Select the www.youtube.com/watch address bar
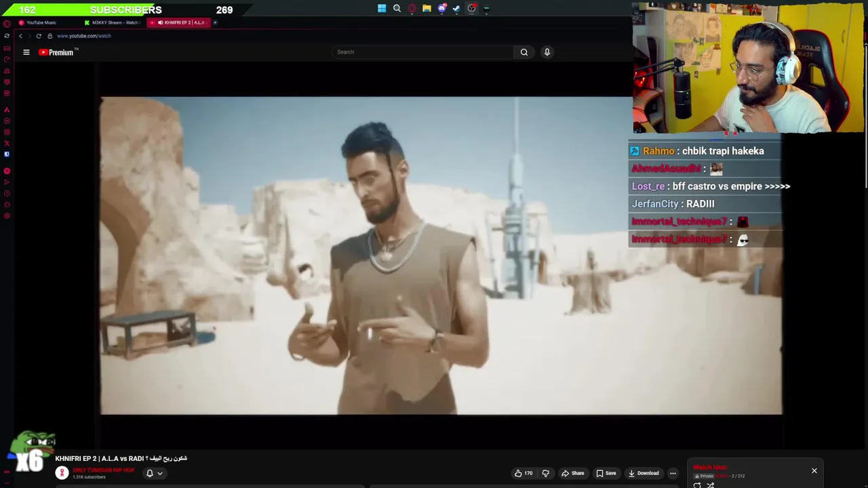The width and height of the screenshot is (868, 488). [84, 36]
